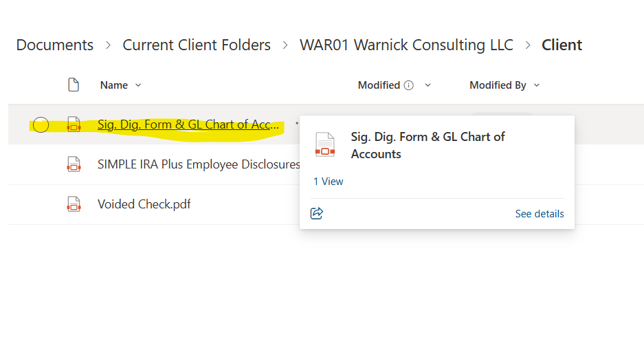Viewport: 644px width, 348px height.
Task: Select the Sig. Dig. Form row circle
Action: [x=41, y=125]
